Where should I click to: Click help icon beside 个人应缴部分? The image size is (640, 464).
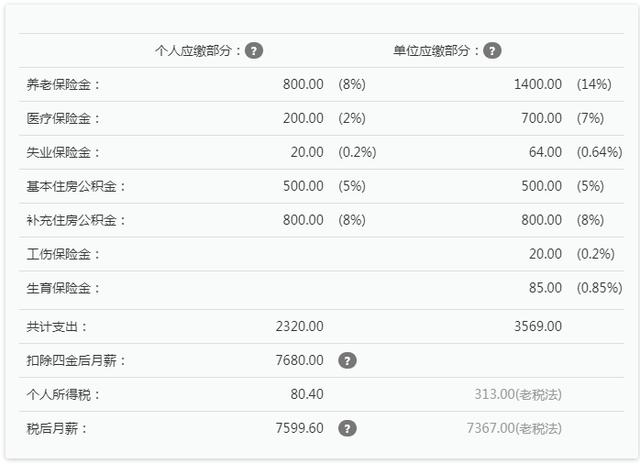[x=254, y=51]
